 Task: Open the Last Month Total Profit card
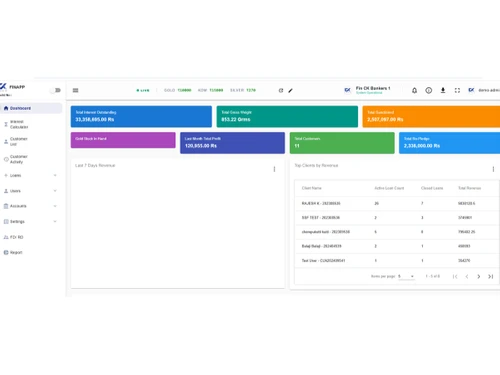tap(232, 143)
